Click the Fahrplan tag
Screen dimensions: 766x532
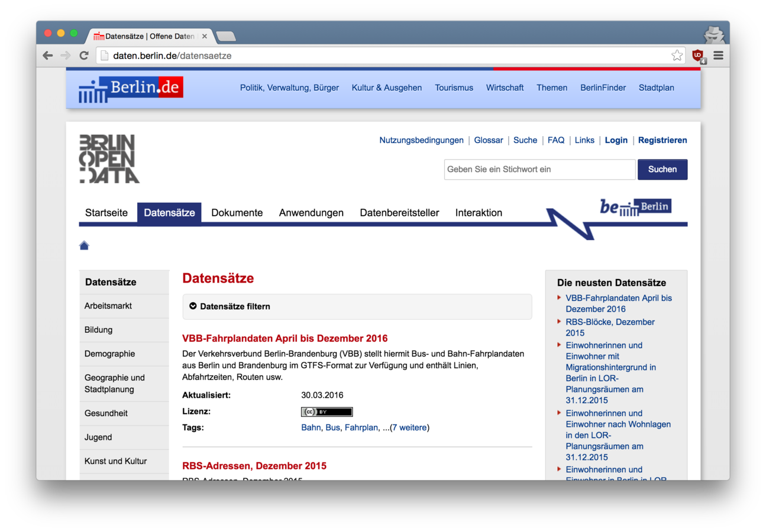[x=361, y=428]
